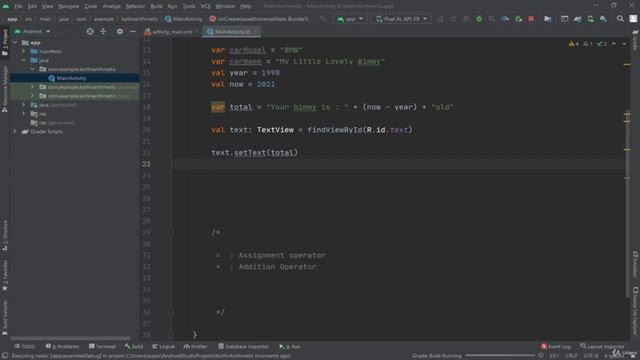Go to previous highlighted error arrow

613,44
